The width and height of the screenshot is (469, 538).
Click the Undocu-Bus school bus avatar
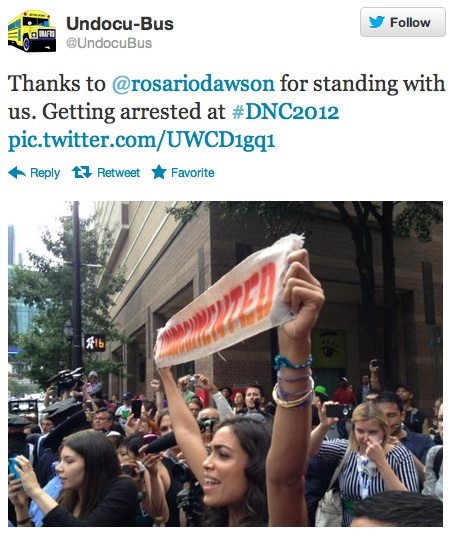[32, 31]
